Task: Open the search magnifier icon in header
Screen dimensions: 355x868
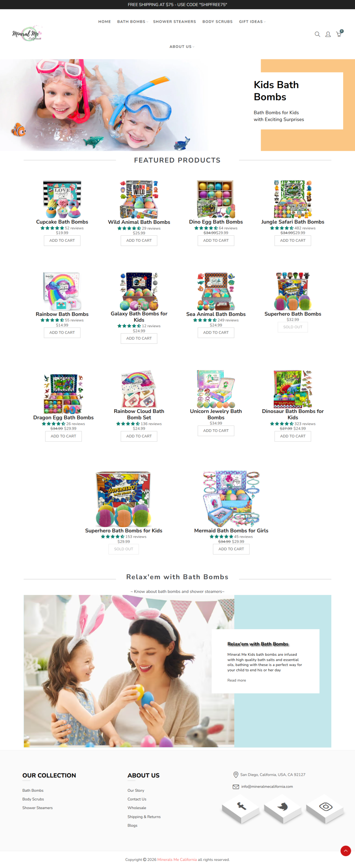Action: click(317, 34)
